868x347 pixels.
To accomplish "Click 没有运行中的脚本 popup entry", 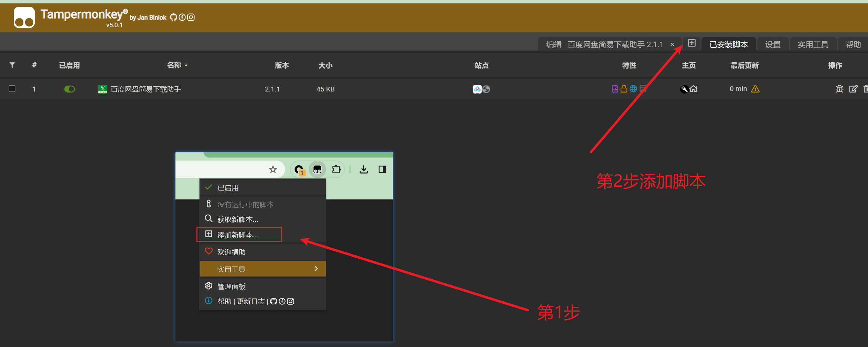I will click(262, 204).
